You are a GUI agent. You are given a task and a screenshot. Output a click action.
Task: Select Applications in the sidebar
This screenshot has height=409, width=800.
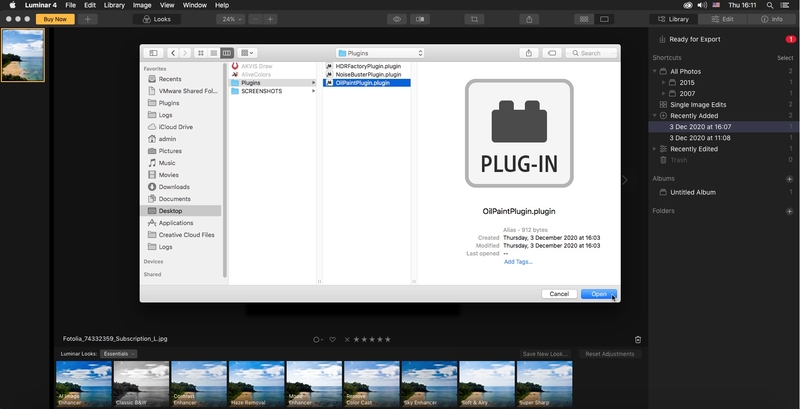(176, 223)
